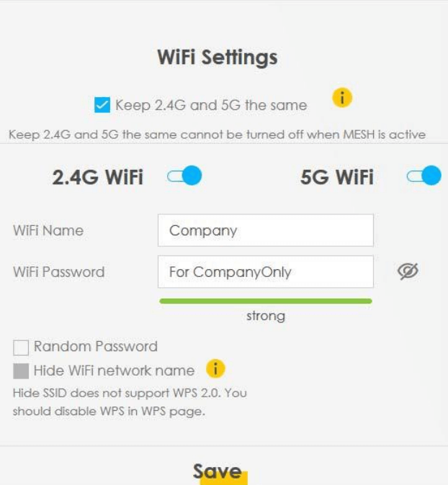Show the WiFi password with the eye icon

point(408,271)
